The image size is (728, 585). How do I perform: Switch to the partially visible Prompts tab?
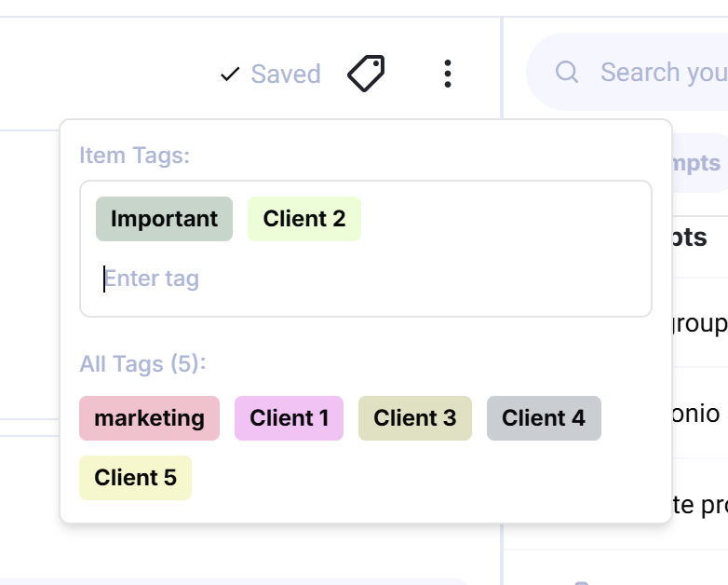[696, 163]
